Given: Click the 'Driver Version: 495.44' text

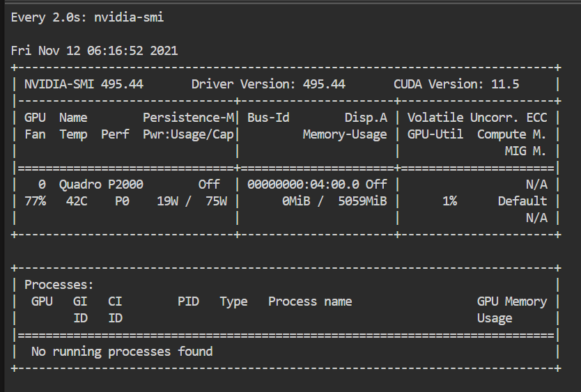Looking at the screenshot, I should click(x=268, y=84).
